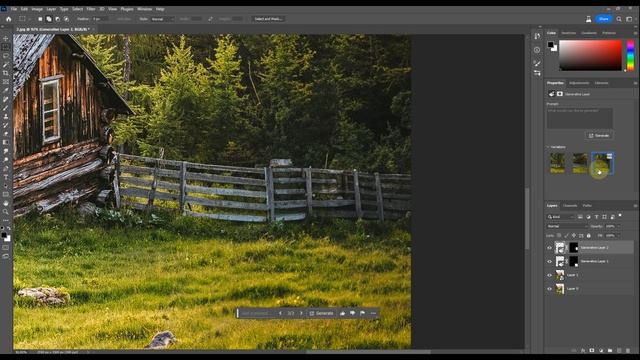Choose Intersect with selection mode icon
This screenshot has width=640, height=360.
pyautogui.click(x=66, y=19)
